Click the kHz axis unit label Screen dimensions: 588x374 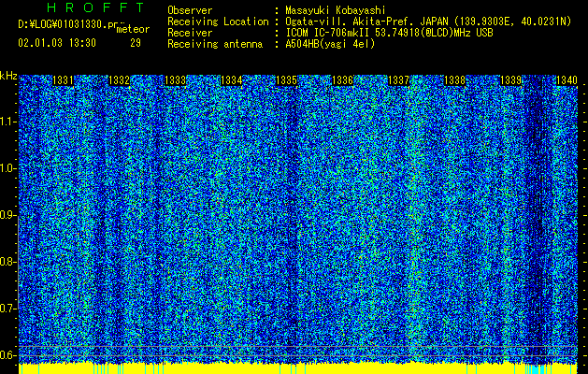pyautogui.click(x=8, y=76)
